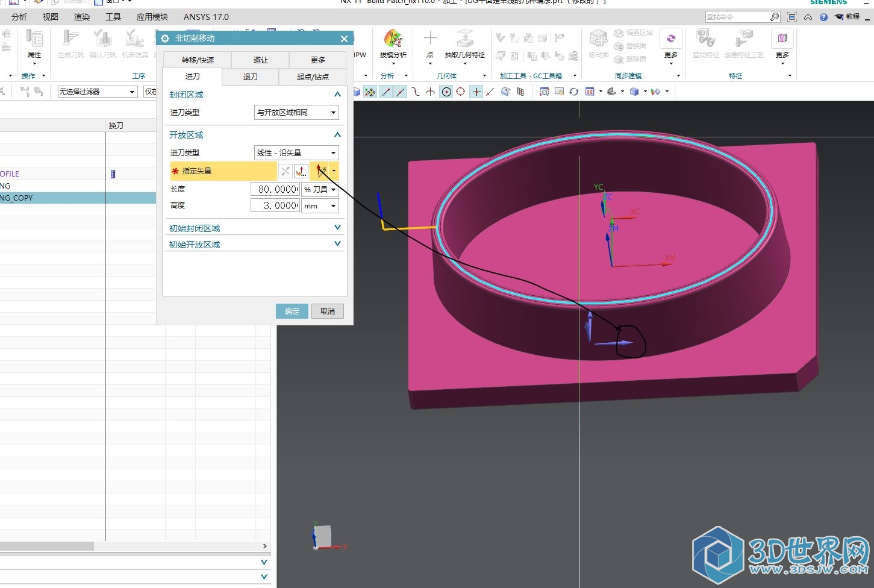Image resolution: width=874 pixels, height=588 pixels.
Task: Click the shaded rendering style icon
Action: pos(634,92)
